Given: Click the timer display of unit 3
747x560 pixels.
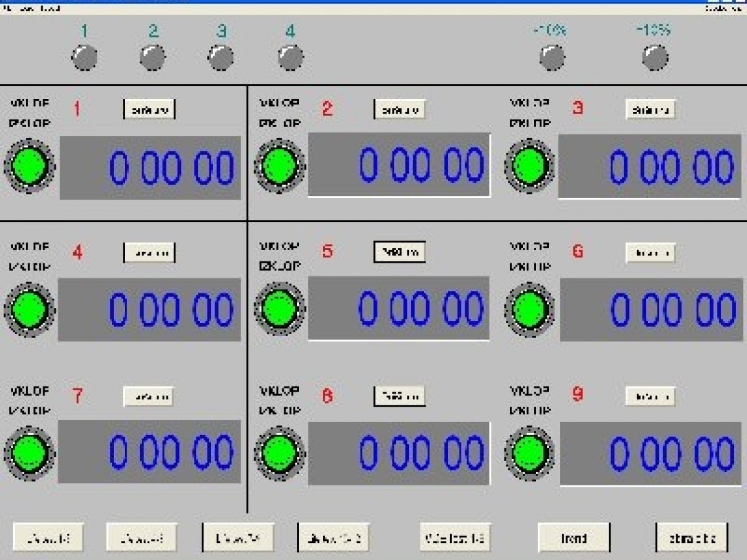Looking at the screenshot, I should 650,166.
